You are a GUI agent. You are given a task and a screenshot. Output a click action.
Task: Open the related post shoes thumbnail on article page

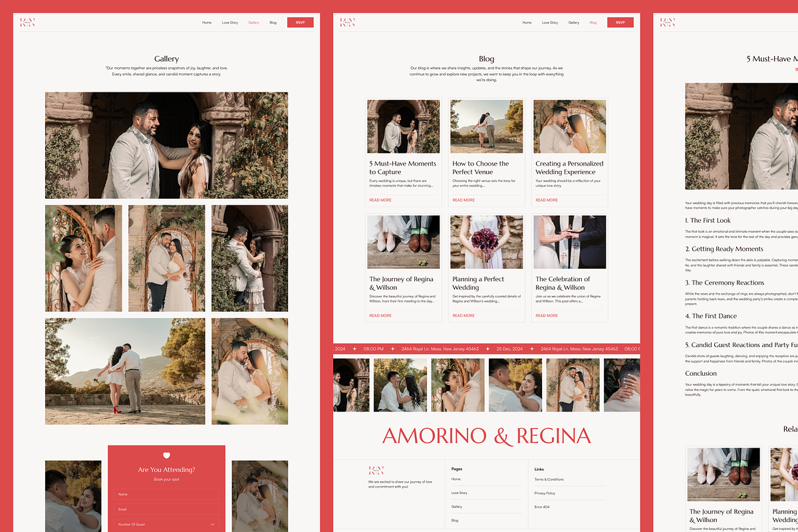[724, 473]
